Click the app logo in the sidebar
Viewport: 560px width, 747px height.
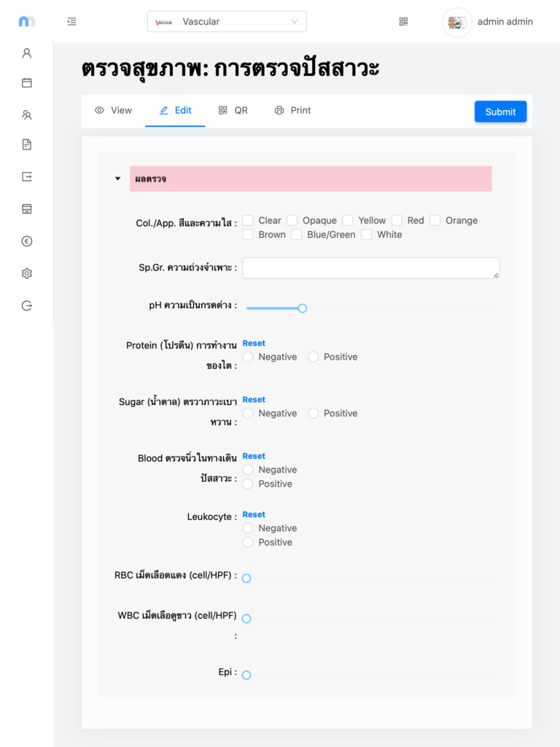pyautogui.click(x=27, y=21)
